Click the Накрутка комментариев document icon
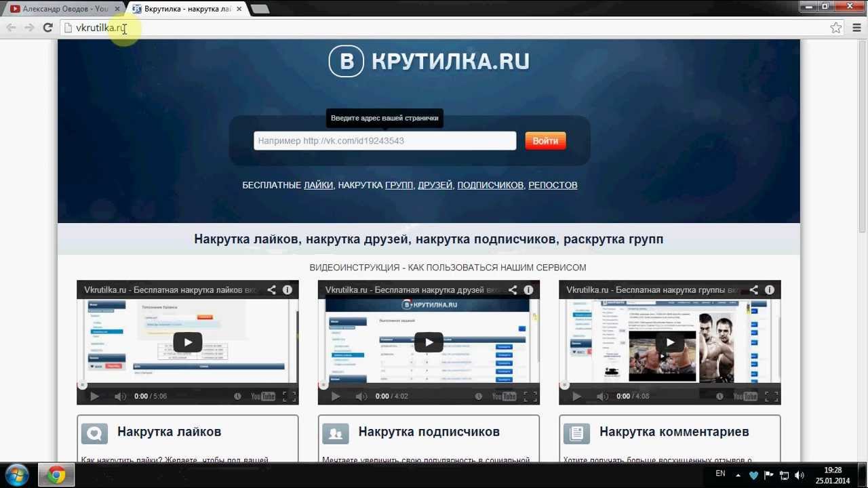The height and width of the screenshot is (488, 868). (x=577, y=433)
